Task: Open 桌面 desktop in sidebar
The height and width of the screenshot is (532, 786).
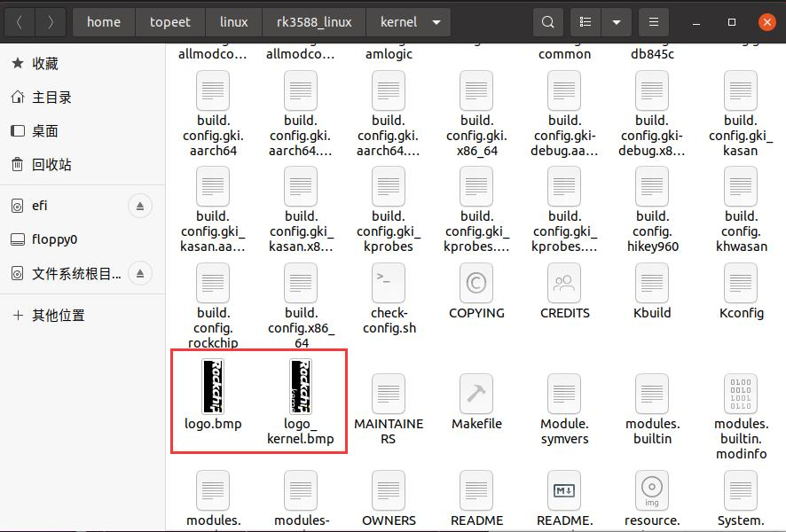Action: coord(83,130)
